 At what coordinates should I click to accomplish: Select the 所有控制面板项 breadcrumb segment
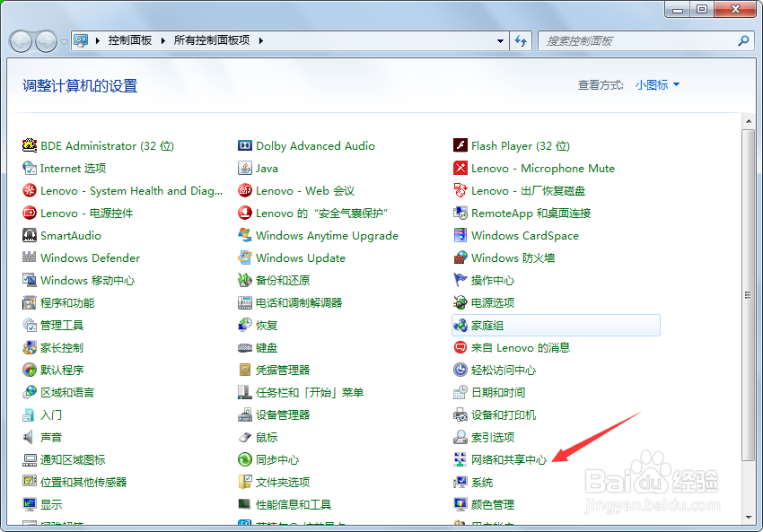click(x=212, y=40)
